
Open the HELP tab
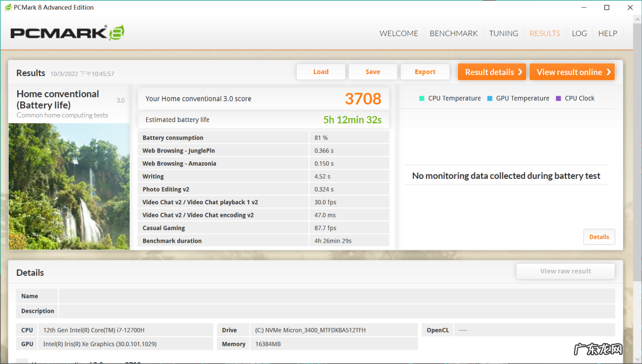608,33
